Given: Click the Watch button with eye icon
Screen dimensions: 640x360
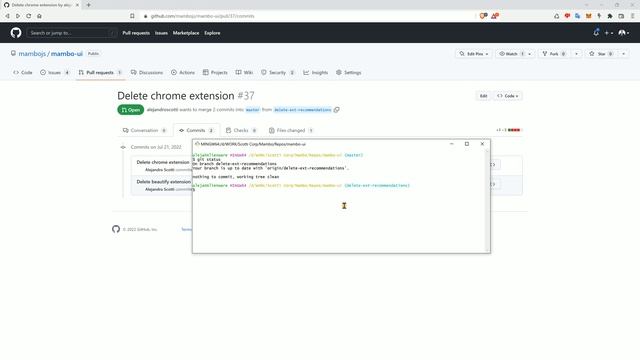Looking at the screenshot, I should pyautogui.click(x=511, y=54).
